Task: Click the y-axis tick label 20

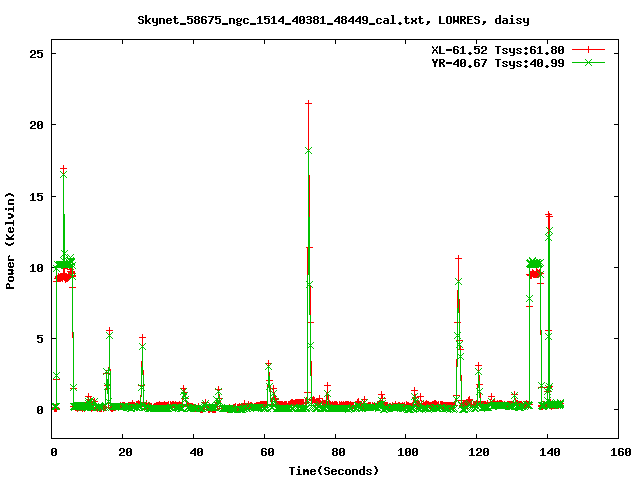Action: (37, 125)
